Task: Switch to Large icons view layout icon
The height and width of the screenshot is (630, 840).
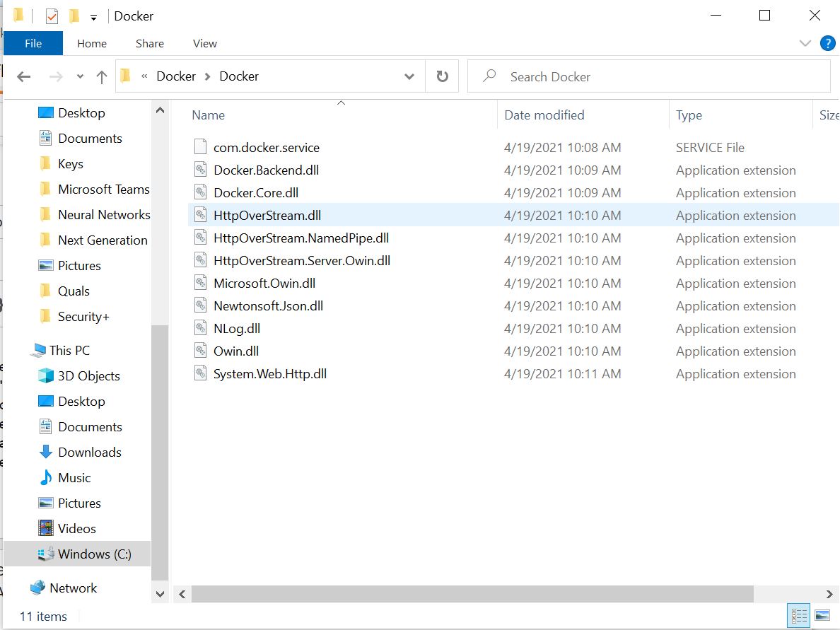Action: point(822,616)
